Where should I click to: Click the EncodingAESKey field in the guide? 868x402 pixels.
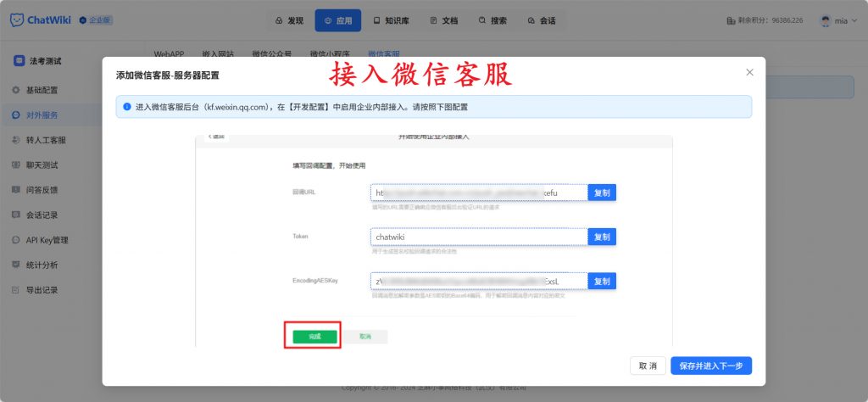coord(479,282)
